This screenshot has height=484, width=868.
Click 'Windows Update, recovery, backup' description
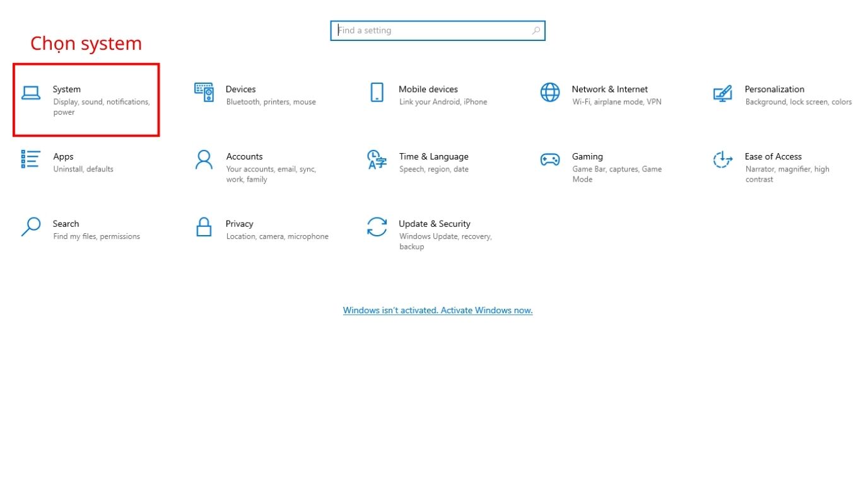tap(445, 241)
